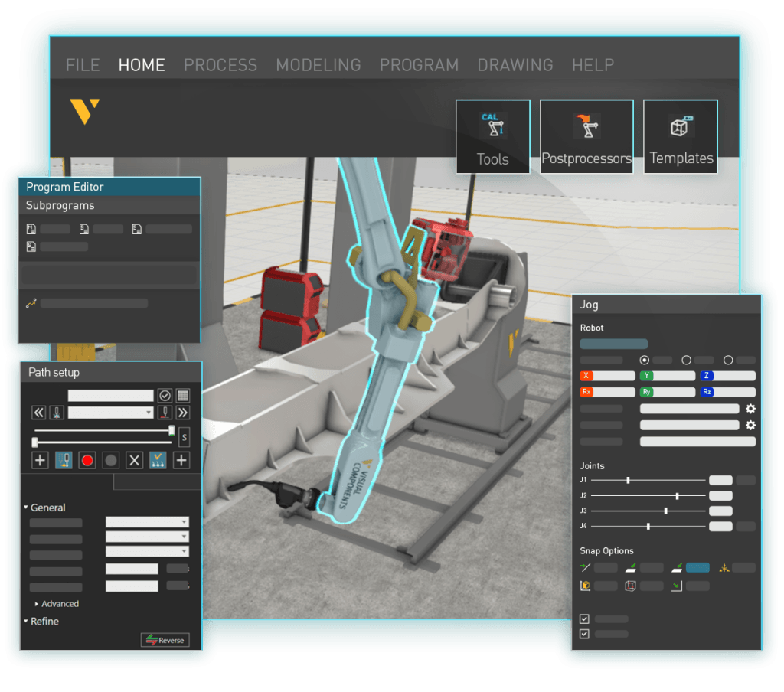Select the yellow axis-snap icon under Snap Options
Screen dimensions: 784x692
(724, 567)
